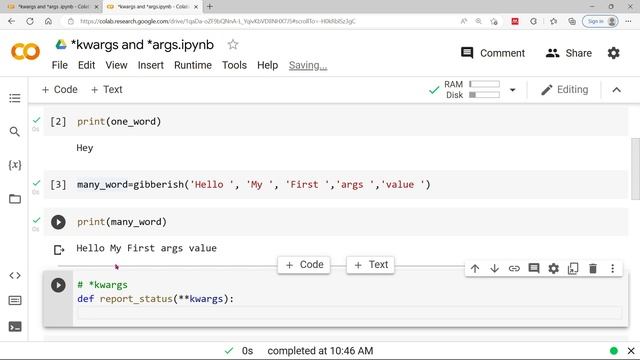Open notebook settings gear
This screenshot has height=360, width=640.
click(x=613, y=53)
